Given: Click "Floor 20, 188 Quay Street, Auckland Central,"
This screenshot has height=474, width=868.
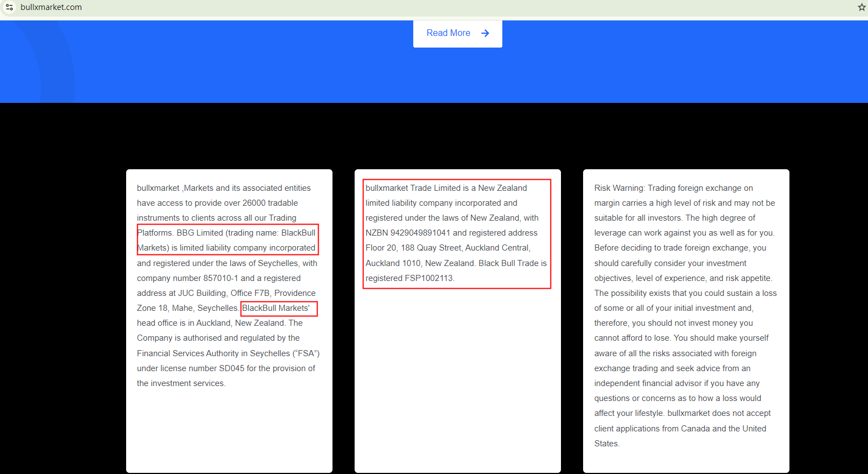Looking at the screenshot, I should [448, 248].
